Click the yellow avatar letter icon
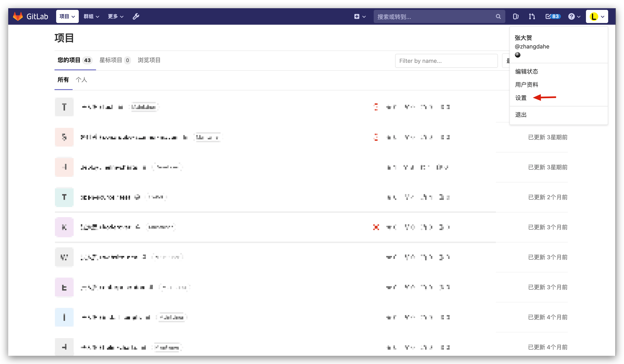This screenshot has height=364, width=624. (594, 16)
